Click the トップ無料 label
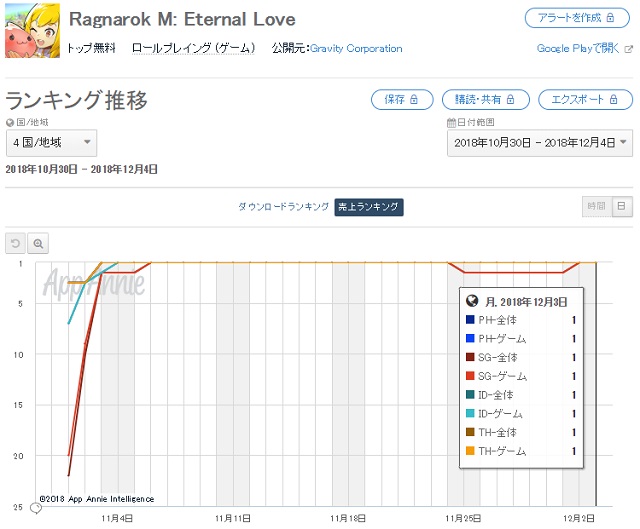The image size is (640, 529). click(x=91, y=48)
